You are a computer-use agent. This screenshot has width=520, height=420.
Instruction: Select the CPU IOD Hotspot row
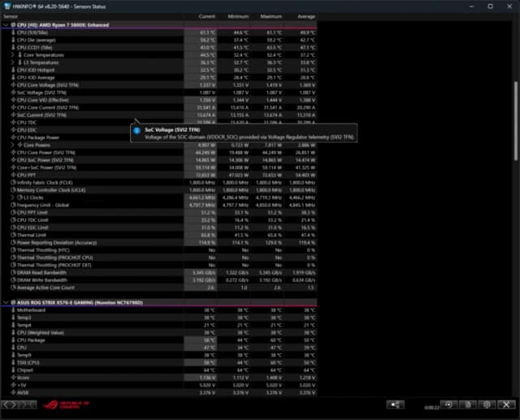tap(159, 70)
